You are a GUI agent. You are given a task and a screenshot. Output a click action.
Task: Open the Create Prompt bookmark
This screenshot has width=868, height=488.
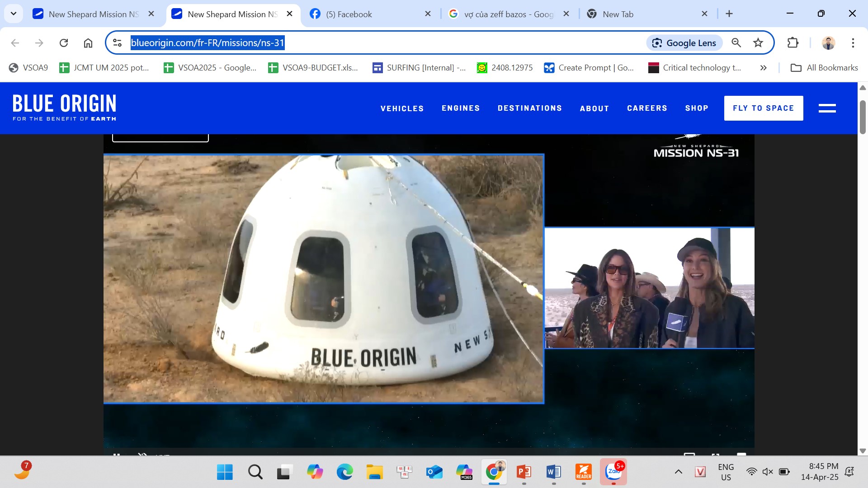point(589,68)
